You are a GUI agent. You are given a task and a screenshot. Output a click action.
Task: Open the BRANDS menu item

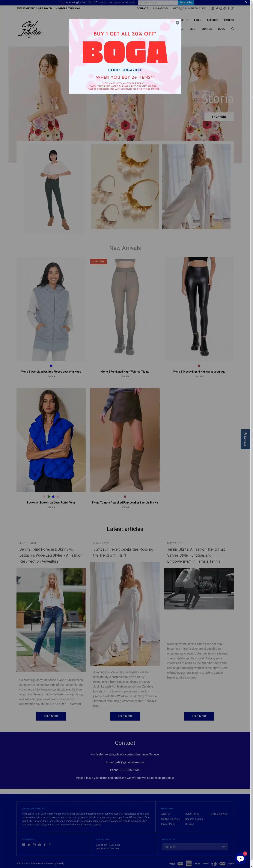coord(207,29)
